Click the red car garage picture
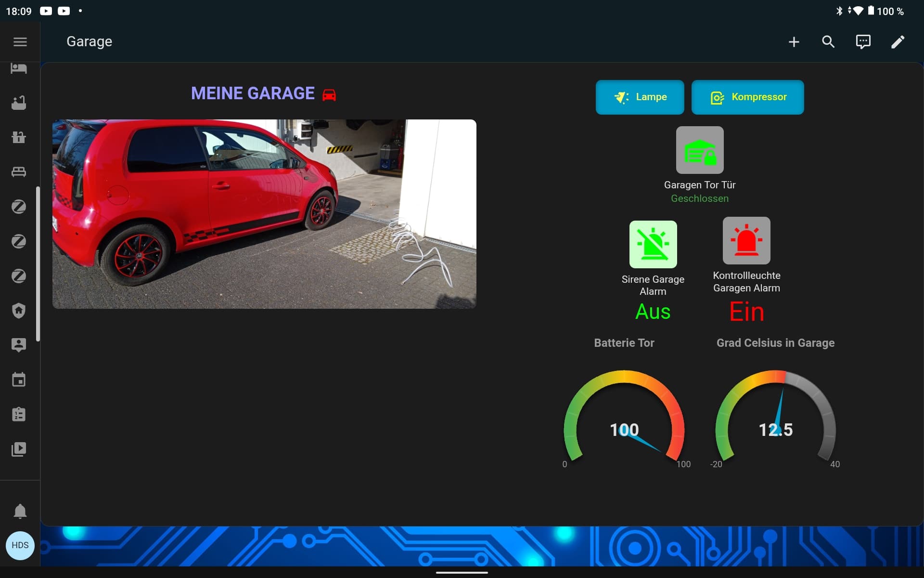Screen dimensions: 924x578 (x=264, y=214)
